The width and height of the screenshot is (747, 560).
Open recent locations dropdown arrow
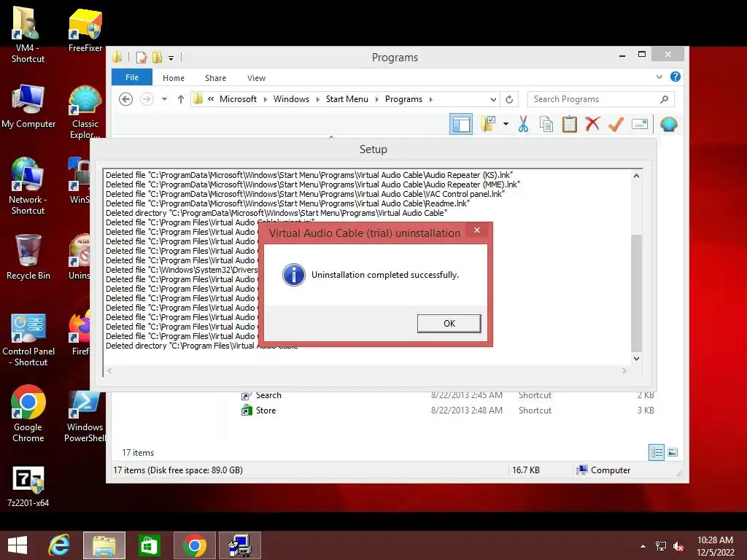coord(164,99)
